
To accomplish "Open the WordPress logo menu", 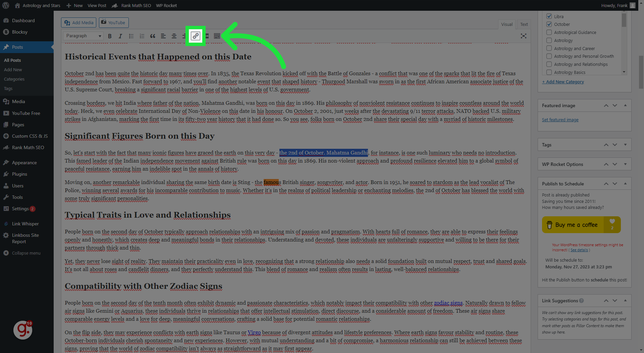I will (x=6, y=5).
